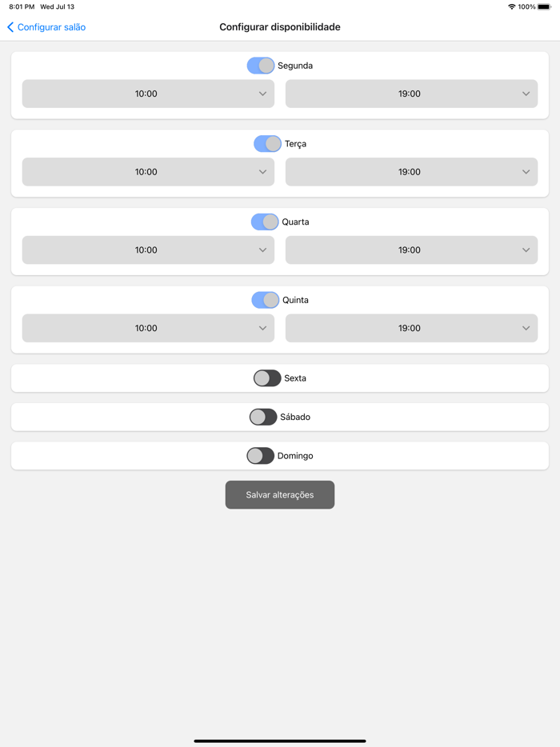The width and height of the screenshot is (560, 747).
Task: Tap the Wi-Fi status icon
Action: (x=511, y=6)
